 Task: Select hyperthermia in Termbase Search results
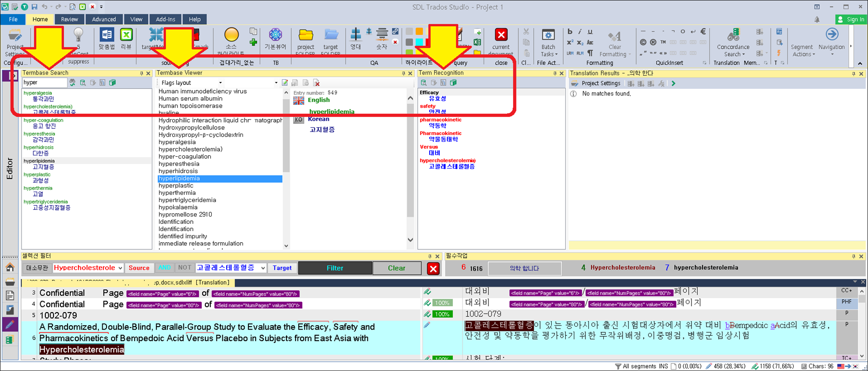(x=38, y=188)
